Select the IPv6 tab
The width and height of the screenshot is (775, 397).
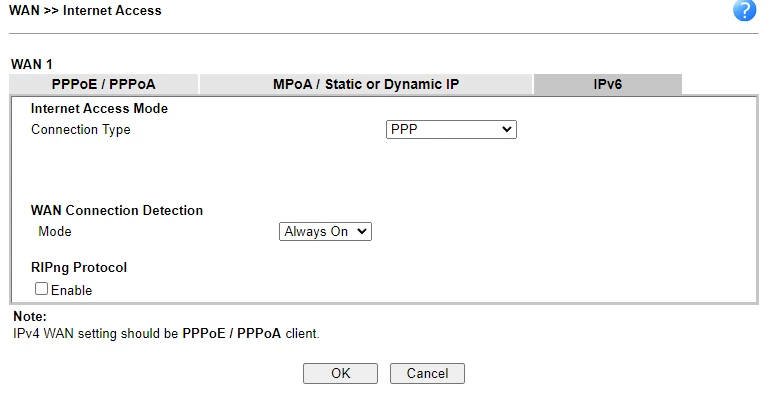click(x=607, y=84)
